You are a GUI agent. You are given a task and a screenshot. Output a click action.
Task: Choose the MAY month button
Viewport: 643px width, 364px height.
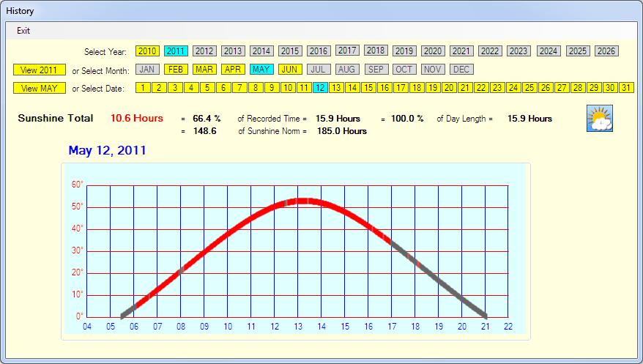coord(261,70)
